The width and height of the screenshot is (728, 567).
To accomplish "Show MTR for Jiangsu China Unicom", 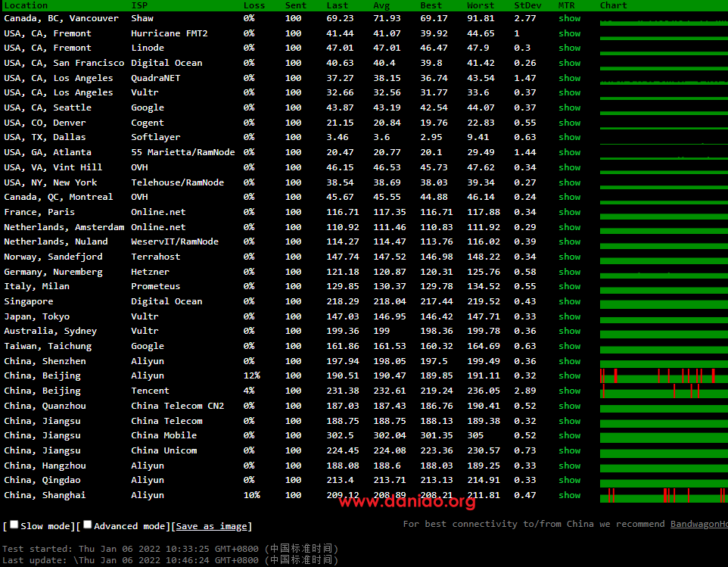I will pyautogui.click(x=569, y=450).
